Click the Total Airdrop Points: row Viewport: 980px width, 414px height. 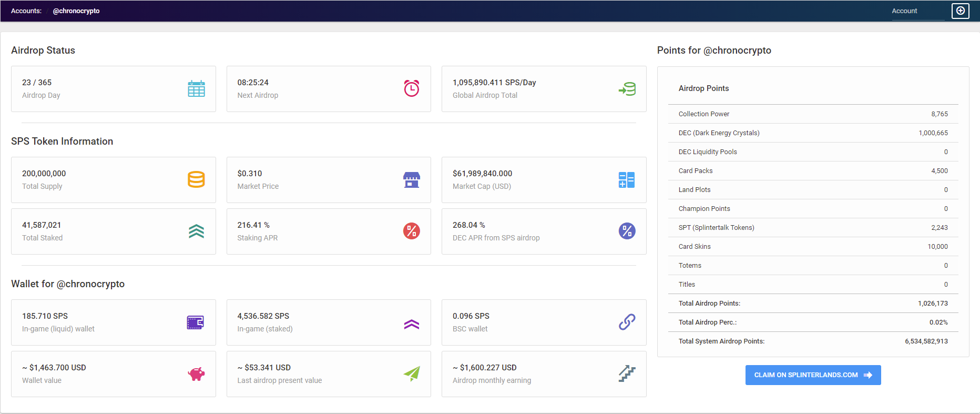point(813,304)
